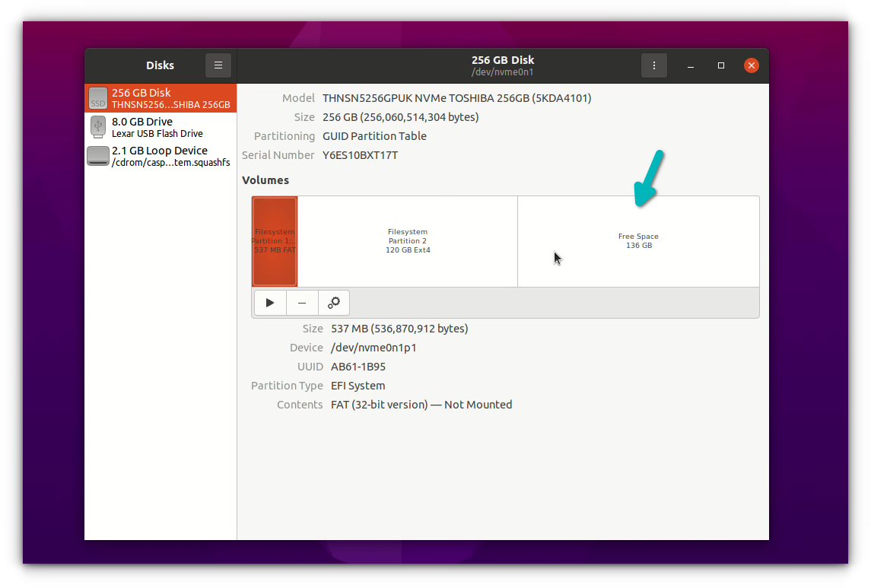Image resolution: width=871 pixels, height=588 pixels.
Task: Click the loop device icon in sidebar
Action: (x=97, y=155)
